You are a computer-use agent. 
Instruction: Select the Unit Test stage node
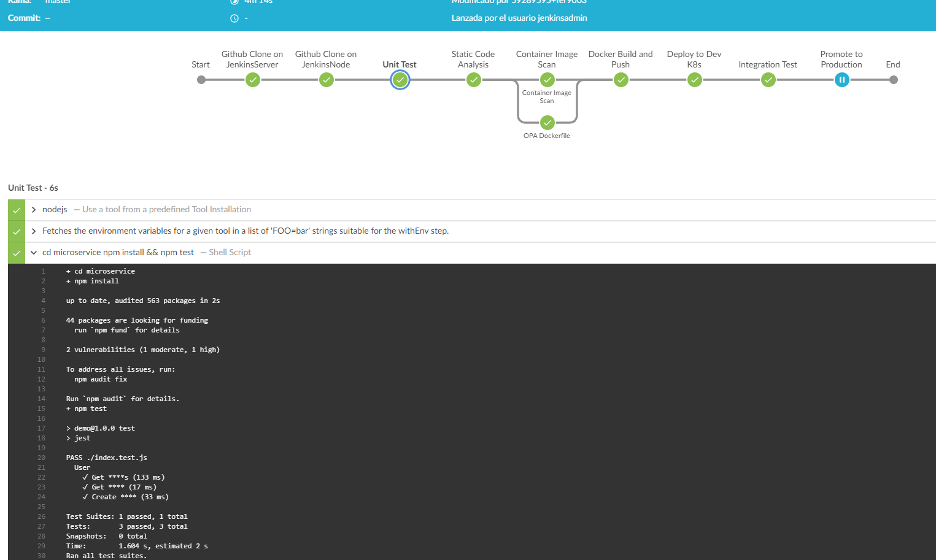(x=400, y=80)
